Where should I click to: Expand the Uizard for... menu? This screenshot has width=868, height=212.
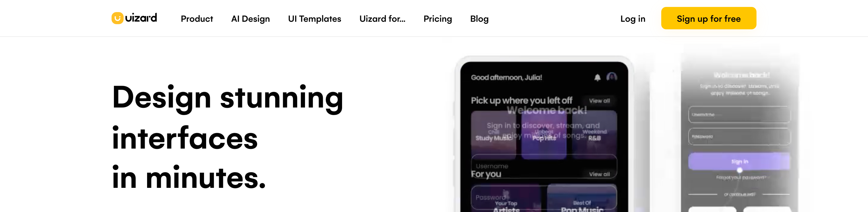pyautogui.click(x=382, y=19)
